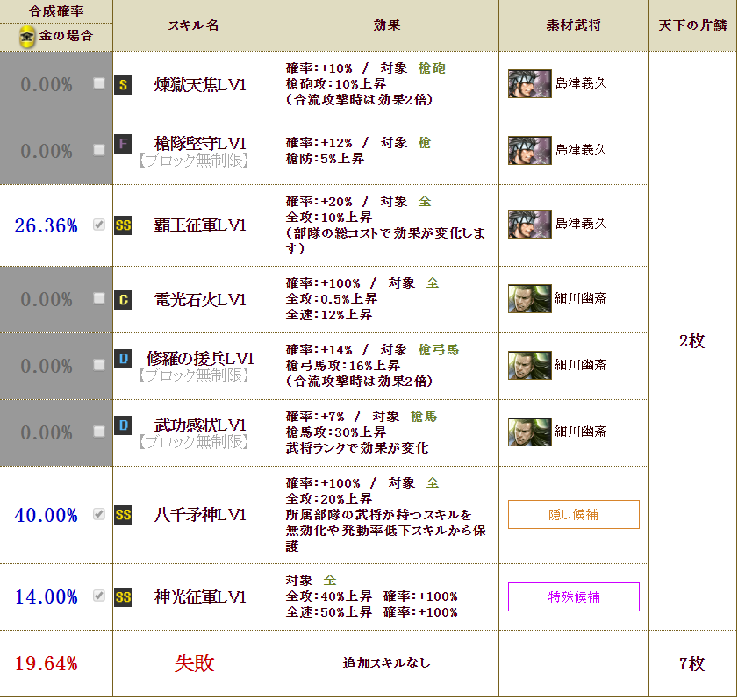Click the red 失敗 text
Viewport: 738px width, 700px height.
[x=195, y=663]
